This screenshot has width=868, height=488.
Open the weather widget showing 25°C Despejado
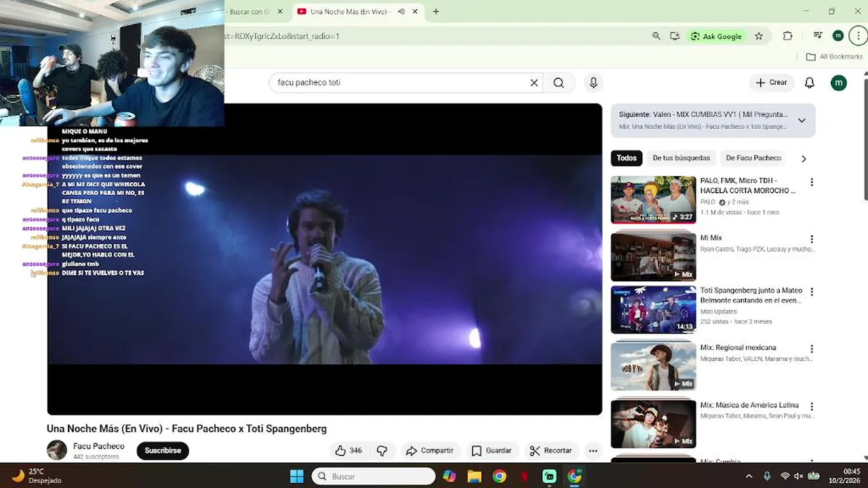tap(37, 476)
